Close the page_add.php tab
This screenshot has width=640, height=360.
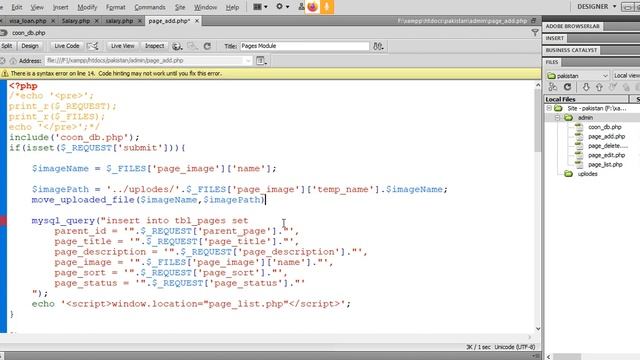click(x=197, y=20)
